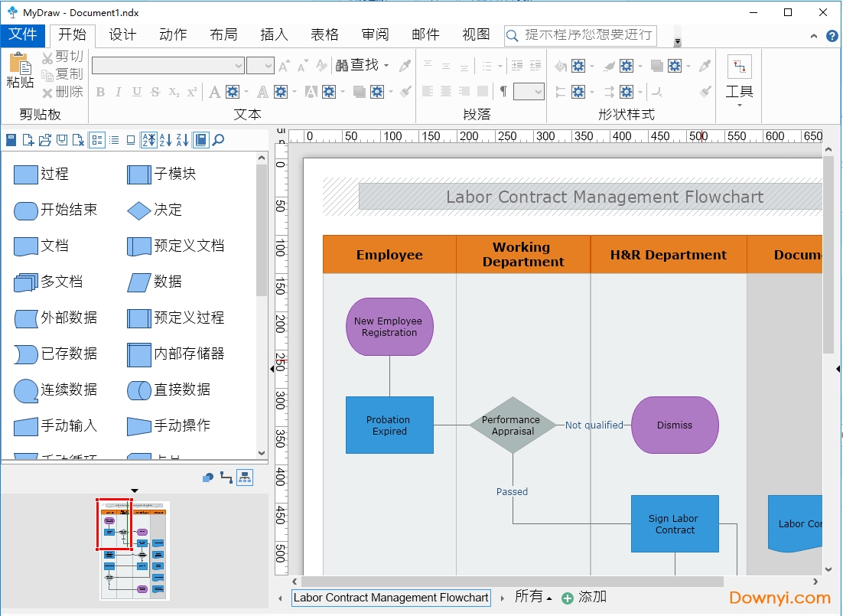Click the connector routing icon above the preview

click(x=226, y=477)
